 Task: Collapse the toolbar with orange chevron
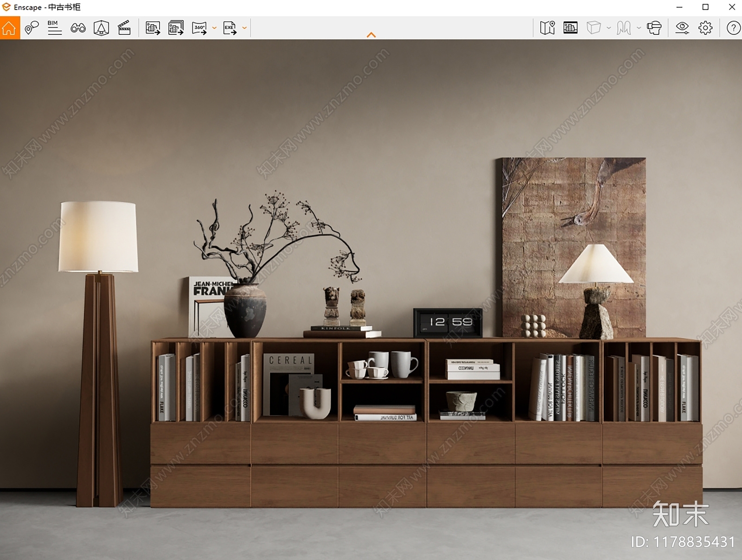pos(371,35)
